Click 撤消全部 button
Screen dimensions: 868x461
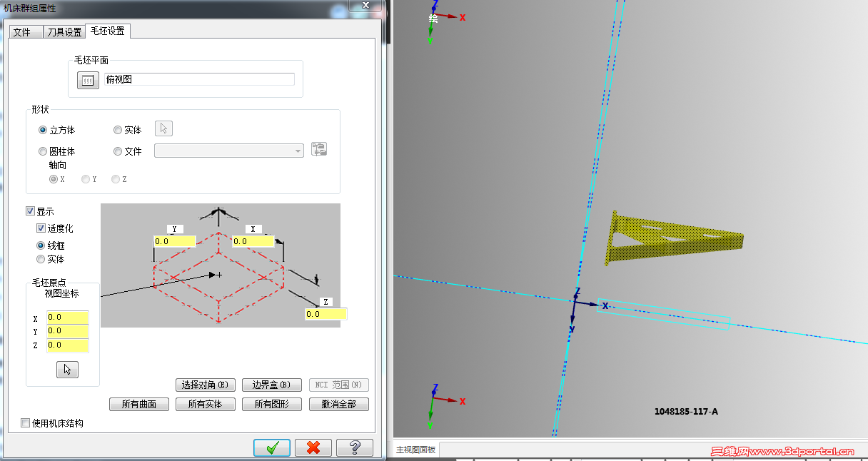coord(339,405)
